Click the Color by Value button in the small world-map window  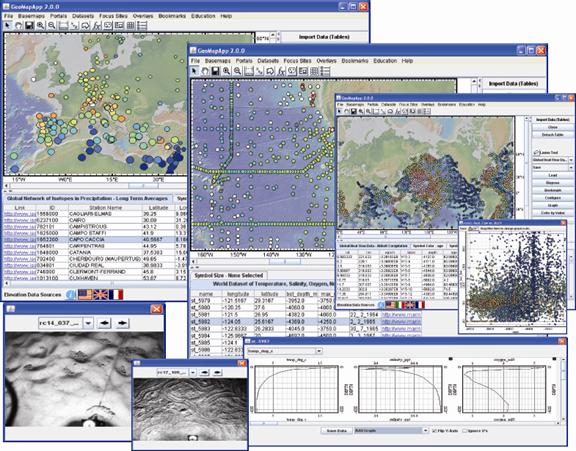click(x=552, y=213)
